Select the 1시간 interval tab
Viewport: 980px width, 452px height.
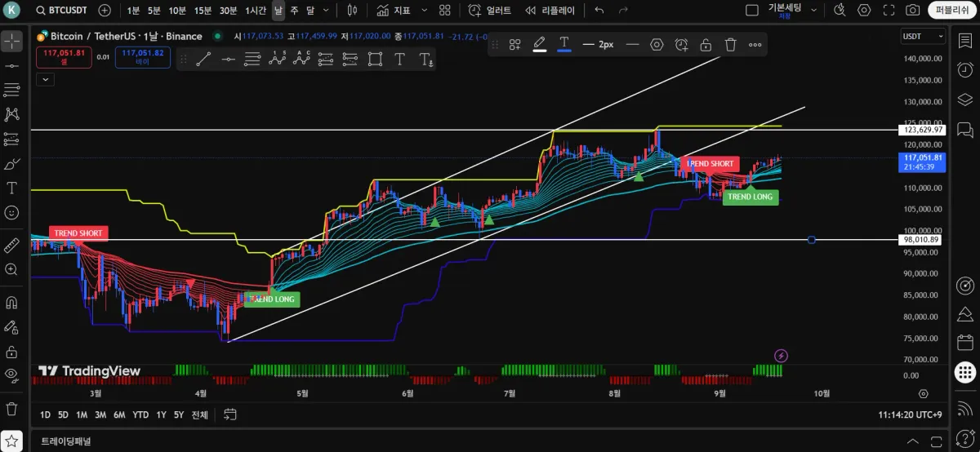point(256,11)
